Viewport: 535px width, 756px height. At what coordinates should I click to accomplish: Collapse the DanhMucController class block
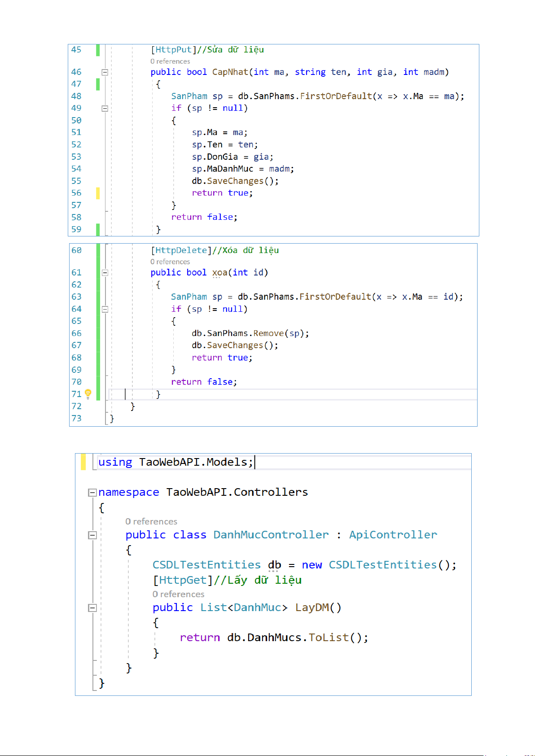point(92,535)
